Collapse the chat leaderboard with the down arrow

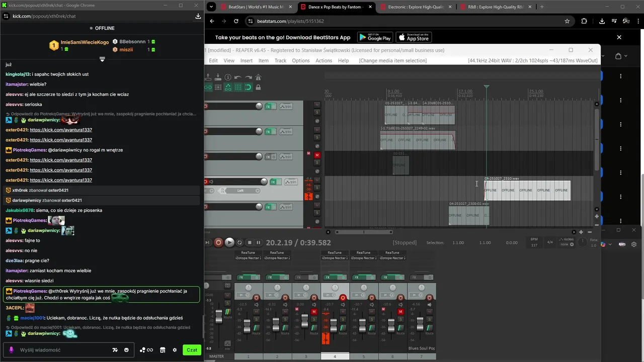coord(102,59)
